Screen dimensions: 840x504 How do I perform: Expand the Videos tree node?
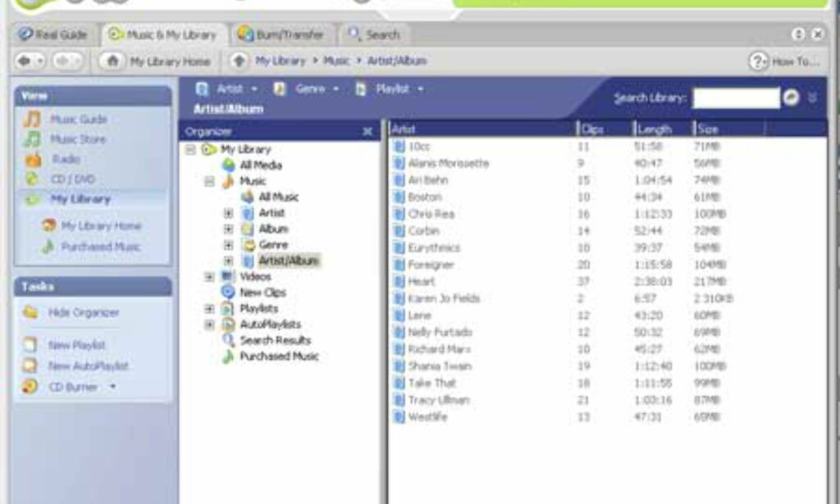209,277
